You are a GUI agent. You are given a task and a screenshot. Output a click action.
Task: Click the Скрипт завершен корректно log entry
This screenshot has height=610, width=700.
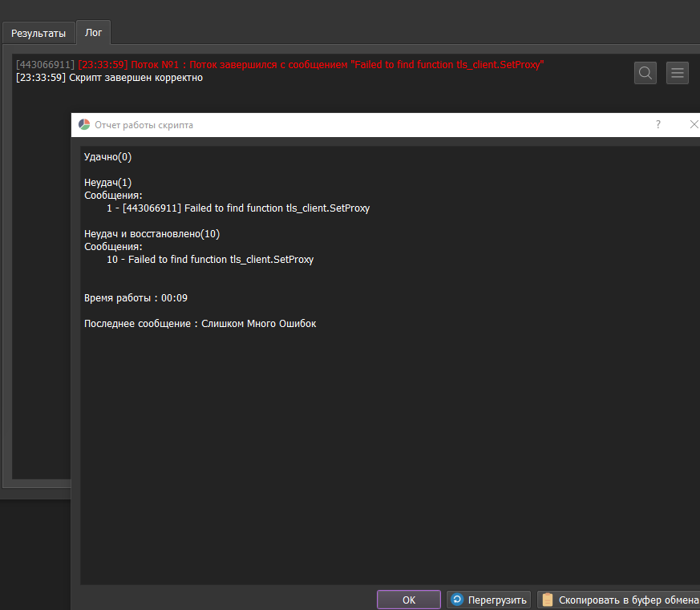click(135, 78)
